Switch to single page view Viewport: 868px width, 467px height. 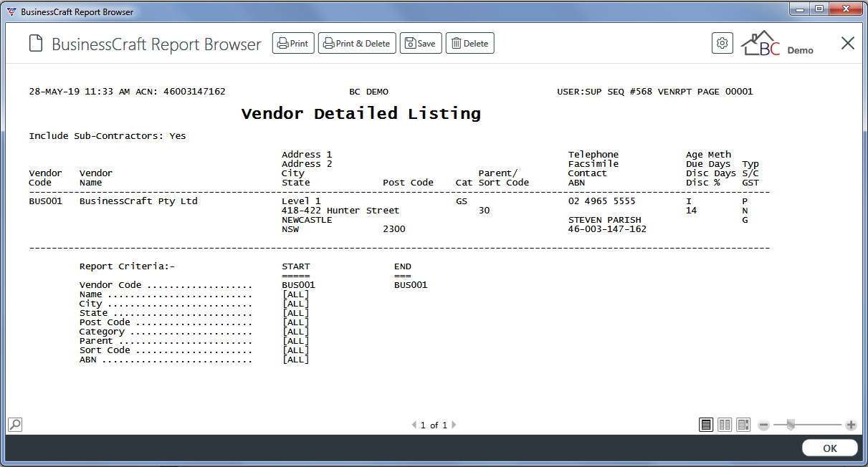[x=706, y=425]
